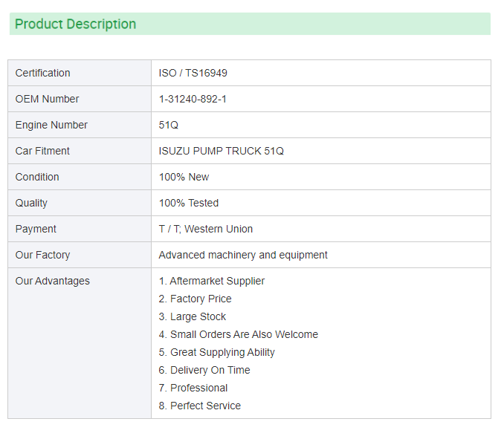
Task: Select the Our Advantages label
Action: tap(52, 281)
